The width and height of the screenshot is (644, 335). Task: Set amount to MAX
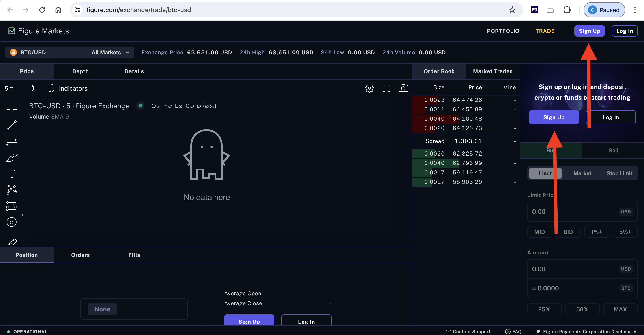(x=620, y=309)
